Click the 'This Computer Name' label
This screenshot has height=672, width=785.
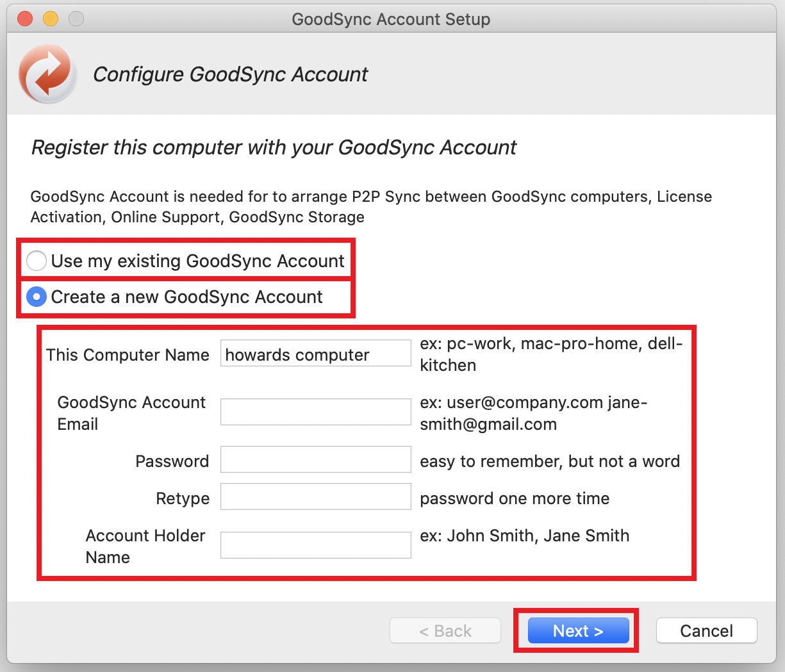click(128, 355)
